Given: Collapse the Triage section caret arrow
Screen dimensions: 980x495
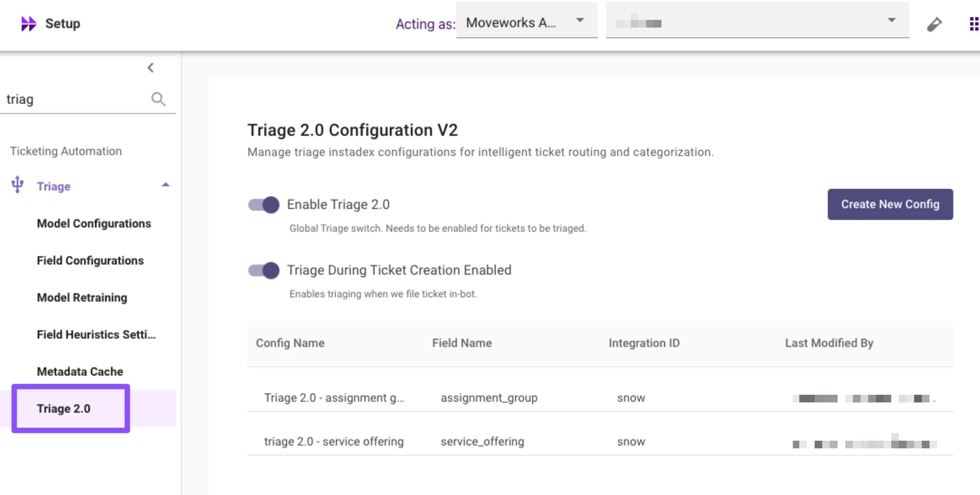Looking at the screenshot, I should click(x=165, y=185).
